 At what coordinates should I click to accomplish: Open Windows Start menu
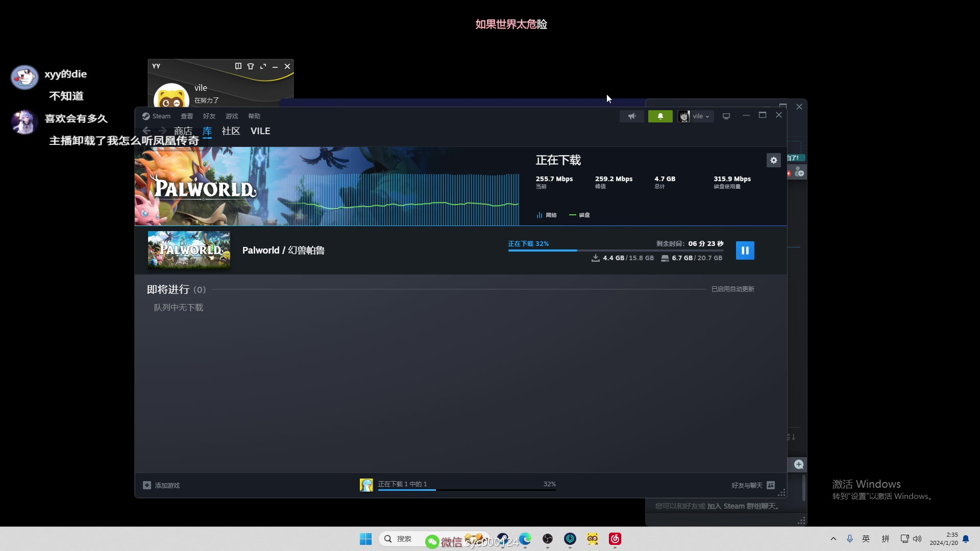click(365, 539)
